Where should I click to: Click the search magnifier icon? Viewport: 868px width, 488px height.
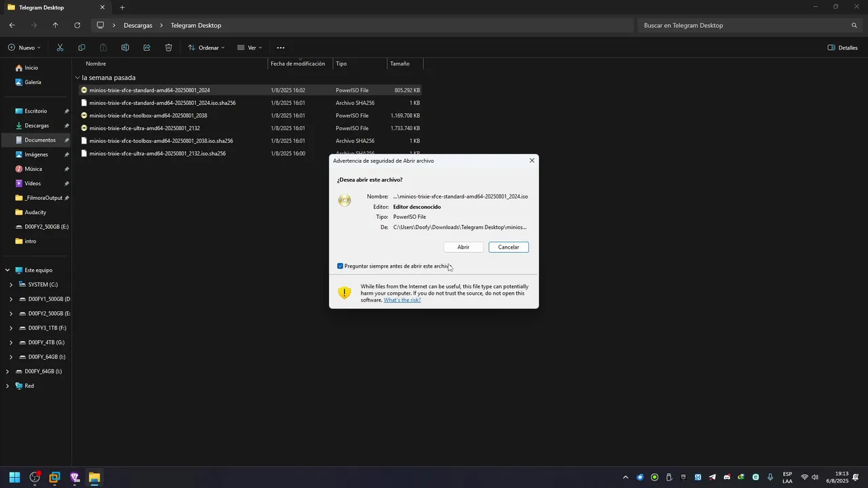(854, 25)
